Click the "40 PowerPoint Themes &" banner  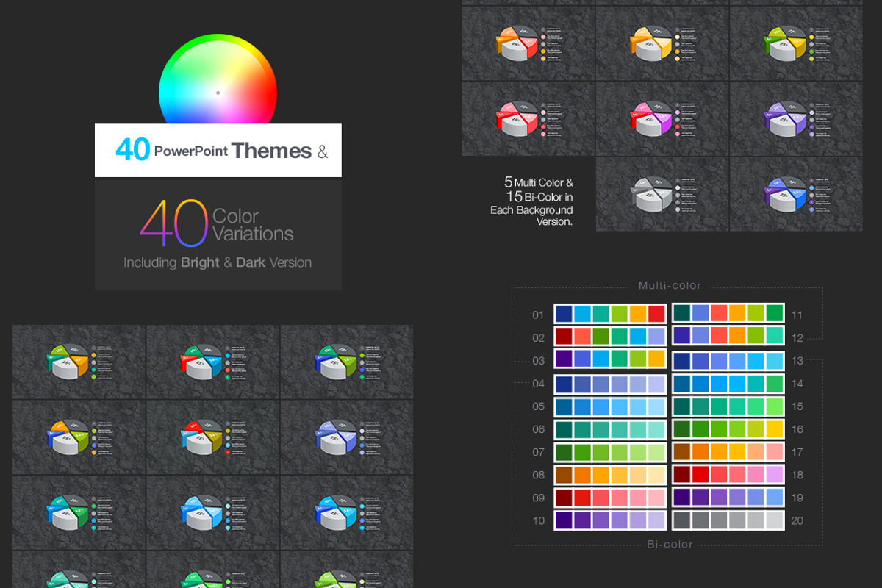[x=218, y=151]
